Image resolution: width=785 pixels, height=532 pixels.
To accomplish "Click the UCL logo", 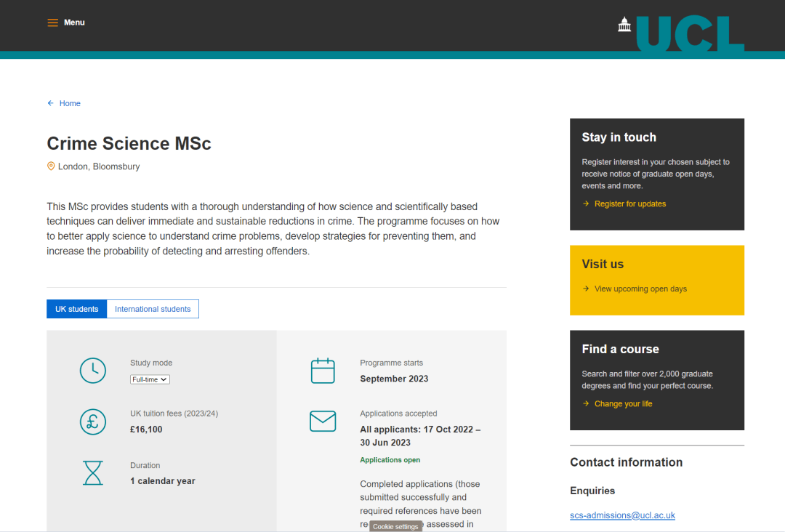I will (x=680, y=32).
